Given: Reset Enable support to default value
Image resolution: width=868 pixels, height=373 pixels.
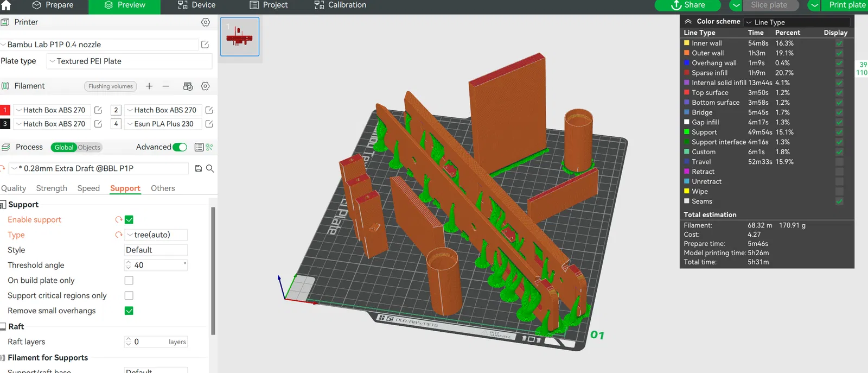Looking at the screenshot, I should [x=118, y=220].
